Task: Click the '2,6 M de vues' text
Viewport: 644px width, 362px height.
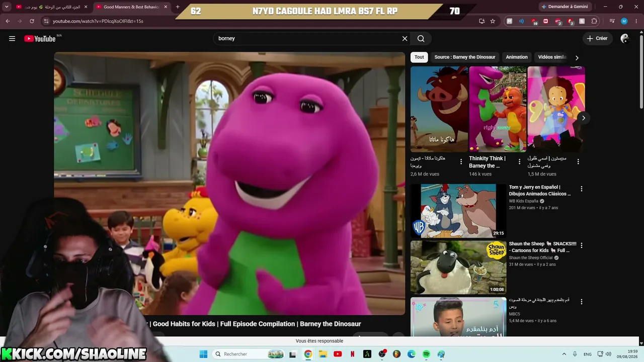Action: [x=425, y=174]
